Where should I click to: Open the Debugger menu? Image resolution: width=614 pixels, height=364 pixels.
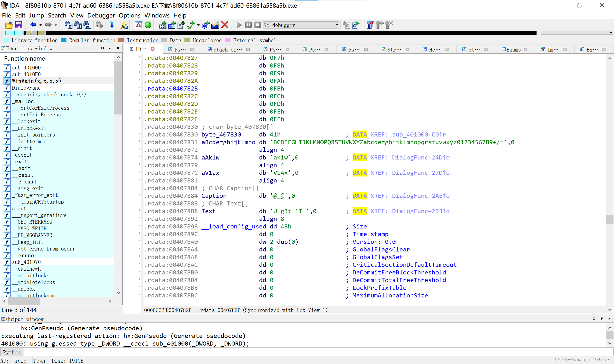click(101, 16)
